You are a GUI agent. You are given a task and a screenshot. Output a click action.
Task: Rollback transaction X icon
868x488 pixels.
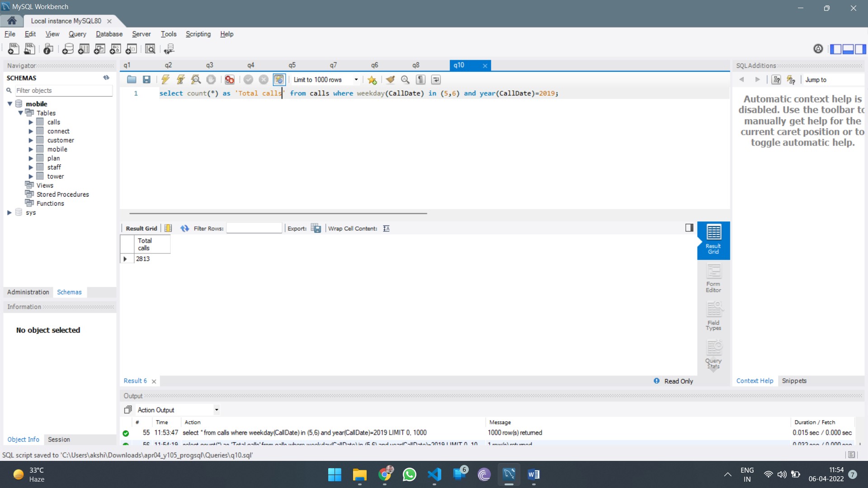(264, 80)
